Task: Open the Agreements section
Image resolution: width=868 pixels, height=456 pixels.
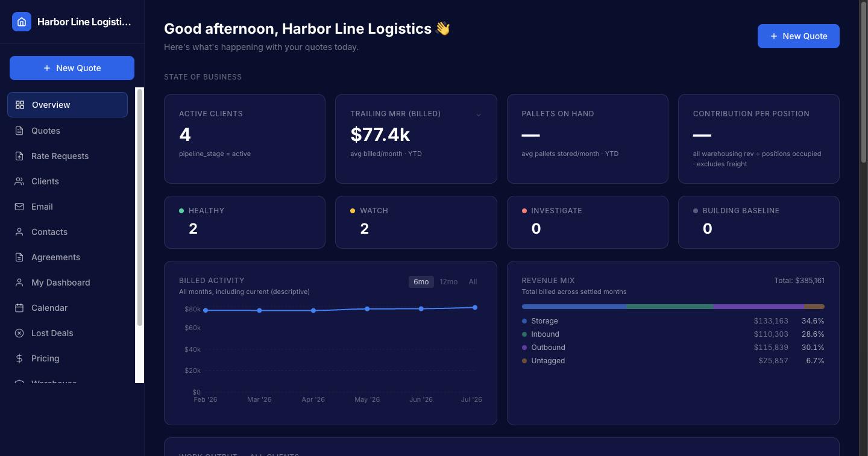Action: coord(68,257)
